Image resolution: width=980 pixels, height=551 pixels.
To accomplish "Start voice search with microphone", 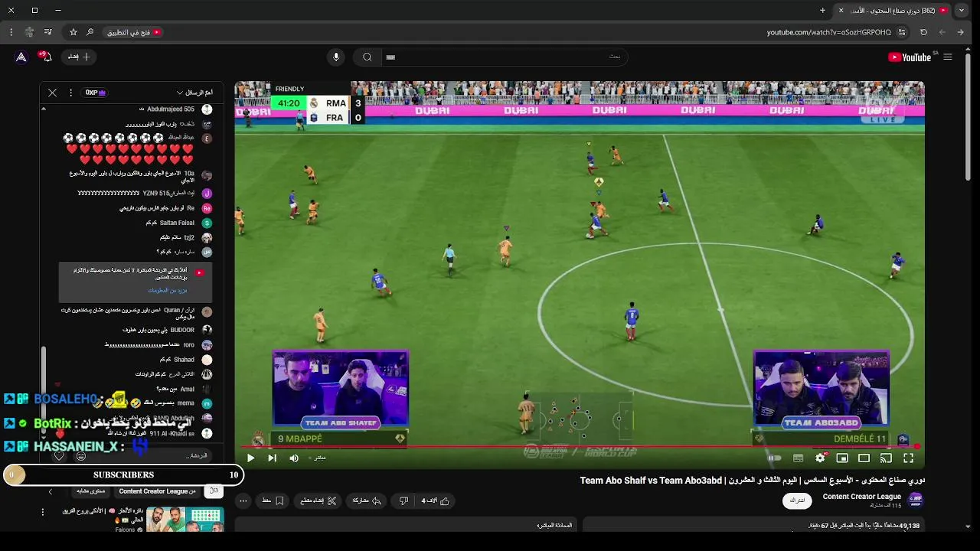I will coord(335,57).
